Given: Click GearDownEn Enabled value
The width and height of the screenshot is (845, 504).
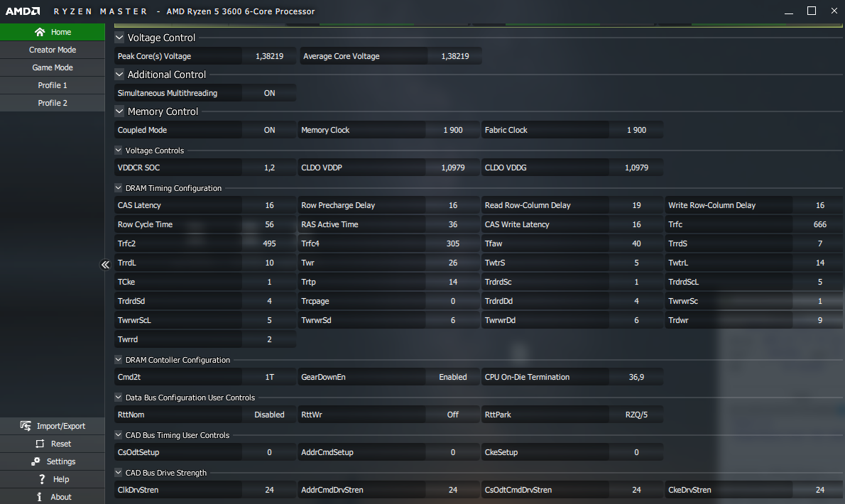Looking at the screenshot, I should [x=453, y=377].
